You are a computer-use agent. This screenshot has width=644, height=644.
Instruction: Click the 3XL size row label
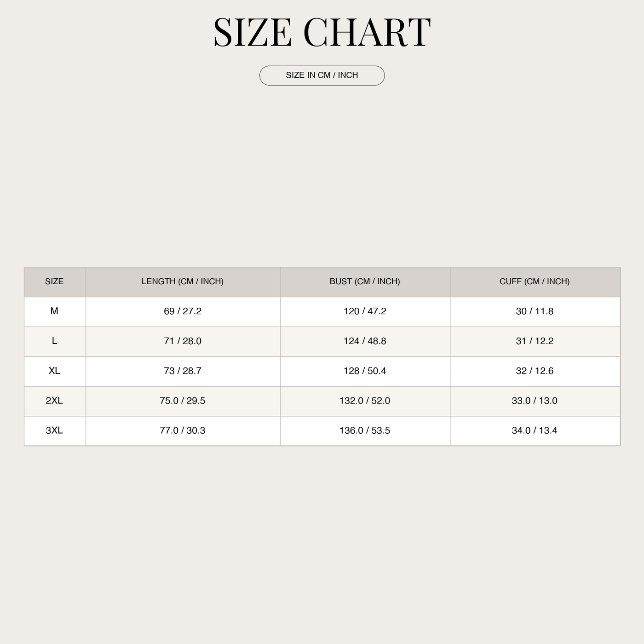tap(55, 431)
